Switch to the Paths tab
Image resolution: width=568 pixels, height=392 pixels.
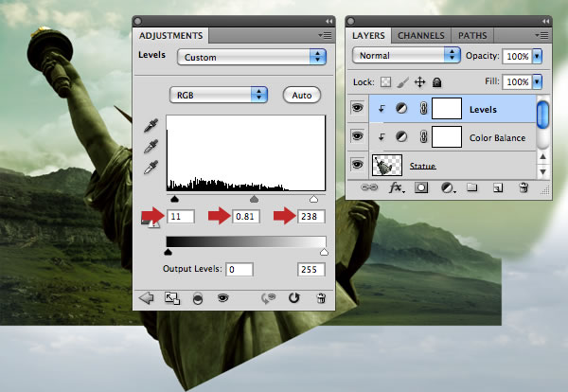point(472,35)
